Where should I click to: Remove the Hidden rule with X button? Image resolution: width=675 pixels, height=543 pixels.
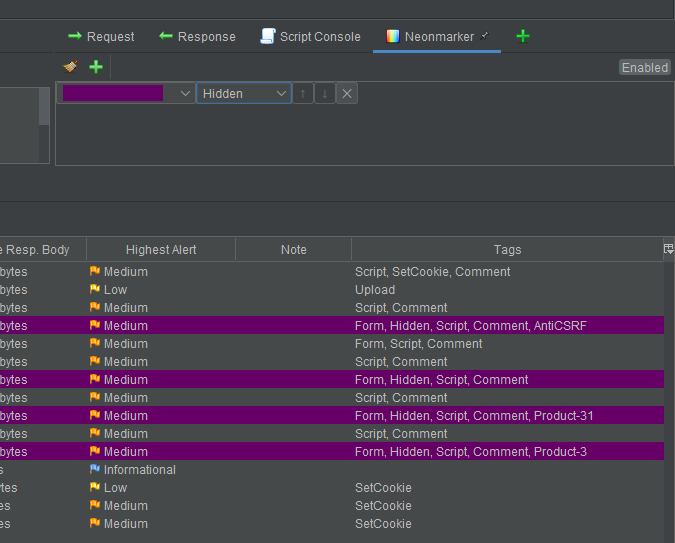pyautogui.click(x=347, y=93)
